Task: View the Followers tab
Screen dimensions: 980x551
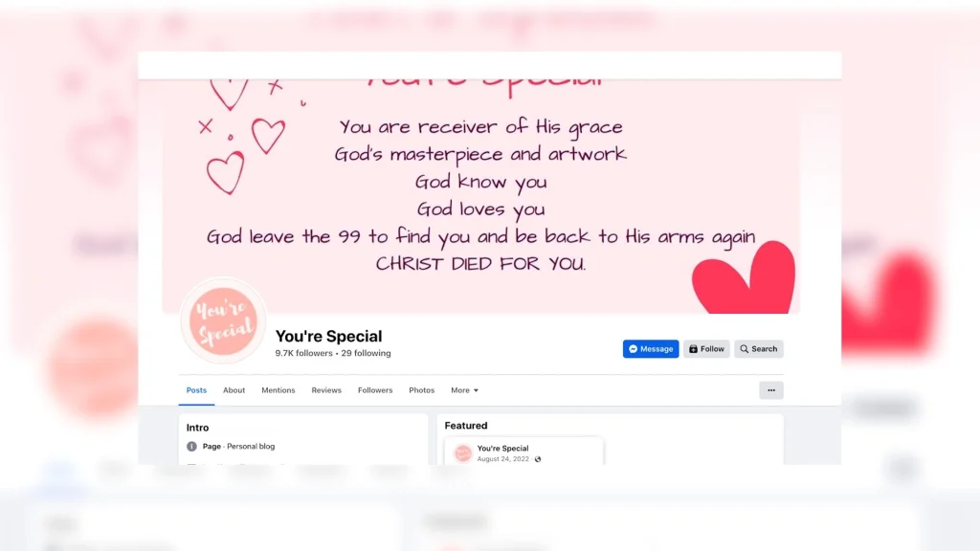Action: (375, 390)
